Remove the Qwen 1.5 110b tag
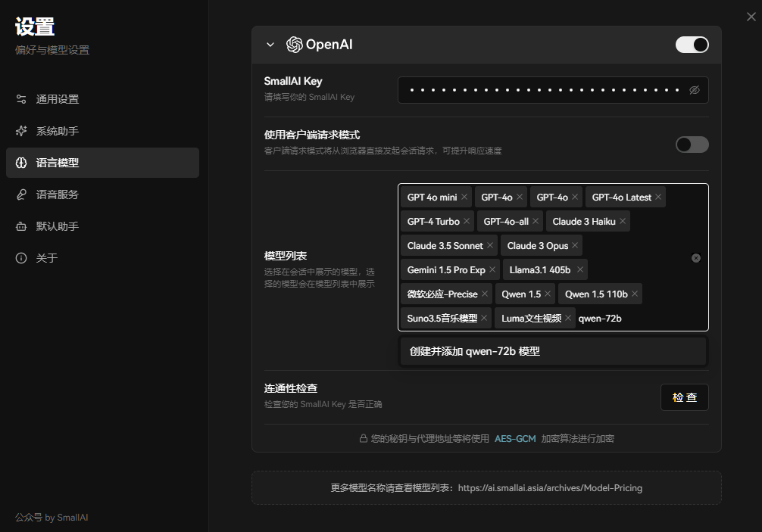Viewport: 762px width, 532px height. tap(635, 294)
